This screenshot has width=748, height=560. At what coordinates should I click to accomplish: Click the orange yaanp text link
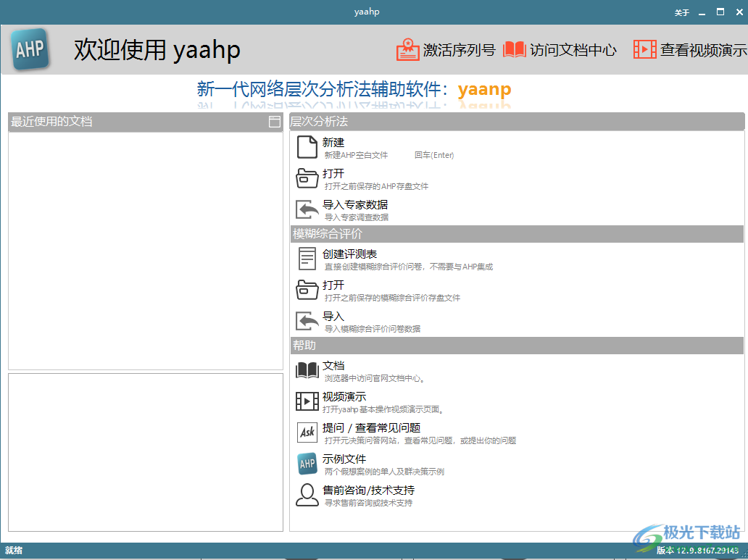click(484, 89)
